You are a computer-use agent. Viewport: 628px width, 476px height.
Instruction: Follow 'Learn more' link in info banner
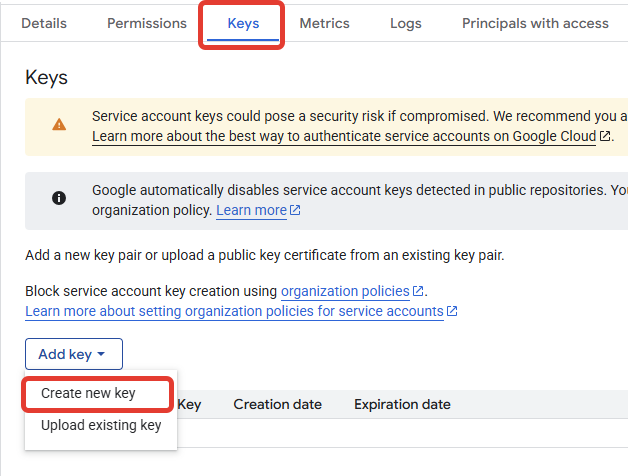(251, 211)
